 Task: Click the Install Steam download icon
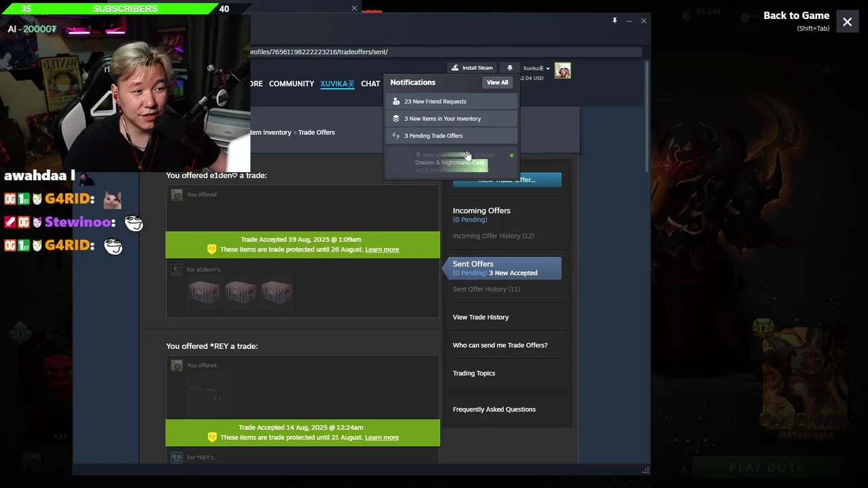[455, 68]
